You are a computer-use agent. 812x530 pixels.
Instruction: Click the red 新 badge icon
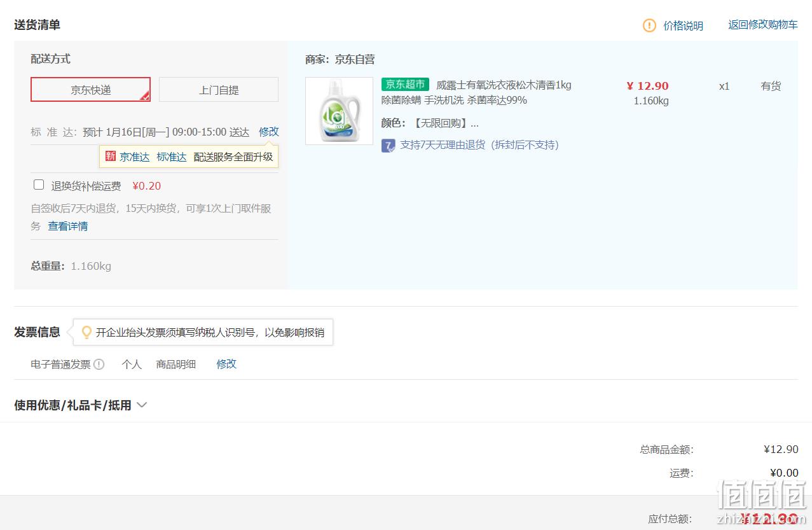point(111,157)
